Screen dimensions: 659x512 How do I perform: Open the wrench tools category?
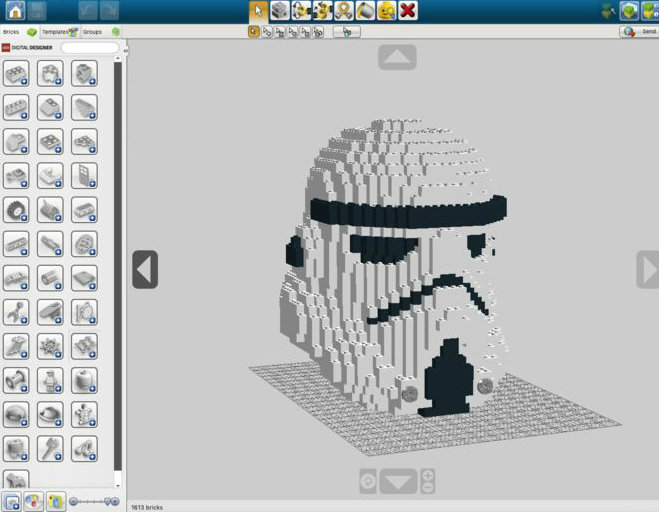point(16,312)
